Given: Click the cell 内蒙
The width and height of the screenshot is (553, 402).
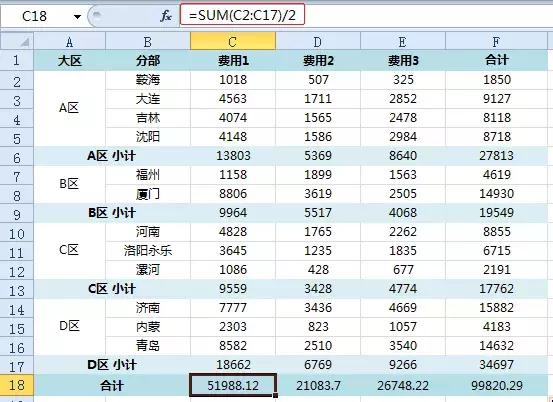Looking at the screenshot, I should pyautogui.click(x=148, y=327).
